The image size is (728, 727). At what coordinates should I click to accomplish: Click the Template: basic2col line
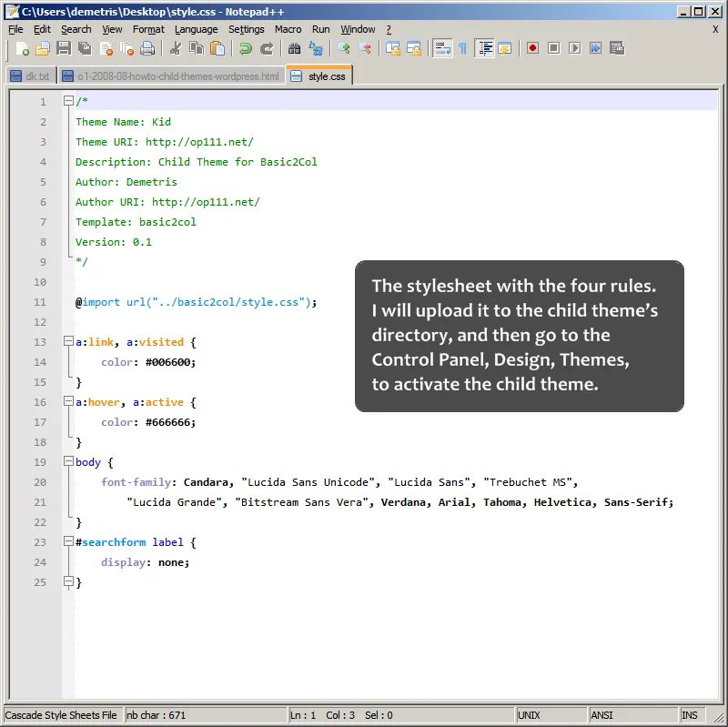(x=136, y=222)
